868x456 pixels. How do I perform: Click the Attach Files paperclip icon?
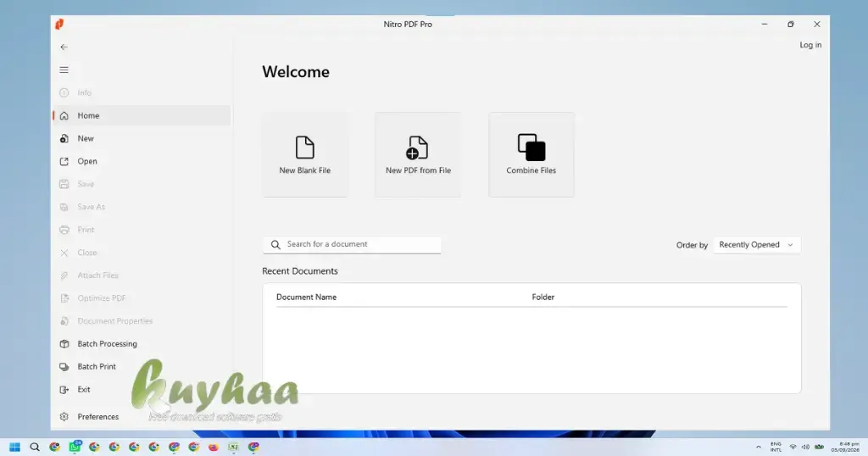point(64,275)
